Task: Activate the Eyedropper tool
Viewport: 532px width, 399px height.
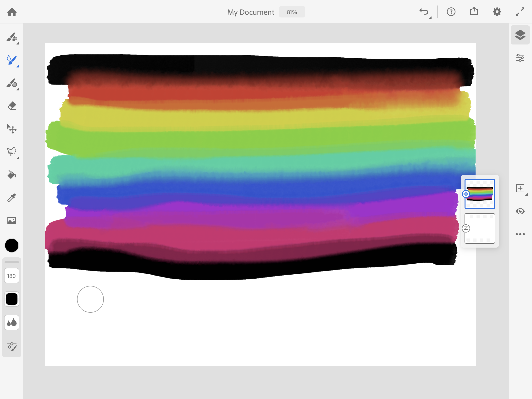Action: click(x=12, y=197)
